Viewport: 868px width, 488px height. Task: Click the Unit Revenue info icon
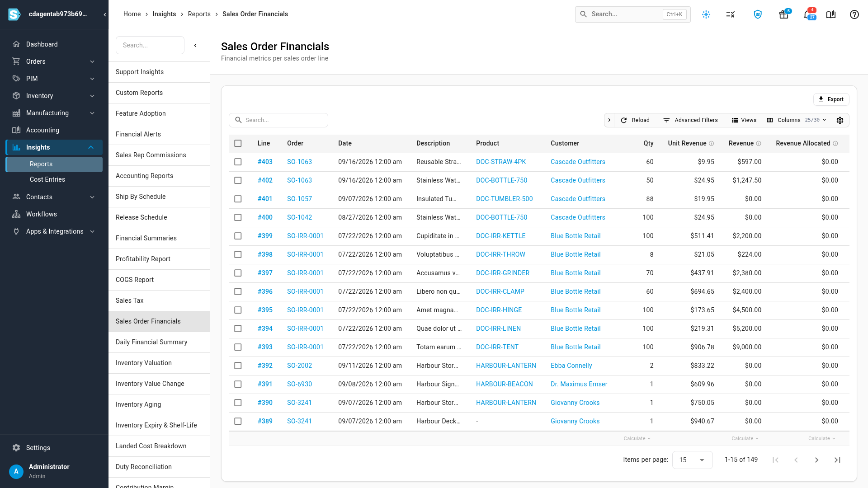click(x=712, y=144)
